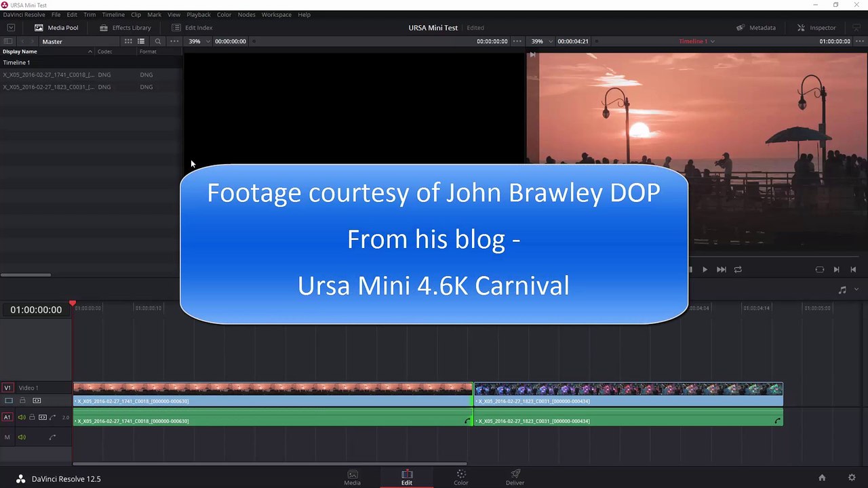
Task: Lock the Video 1 track
Action: pos(22,401)
